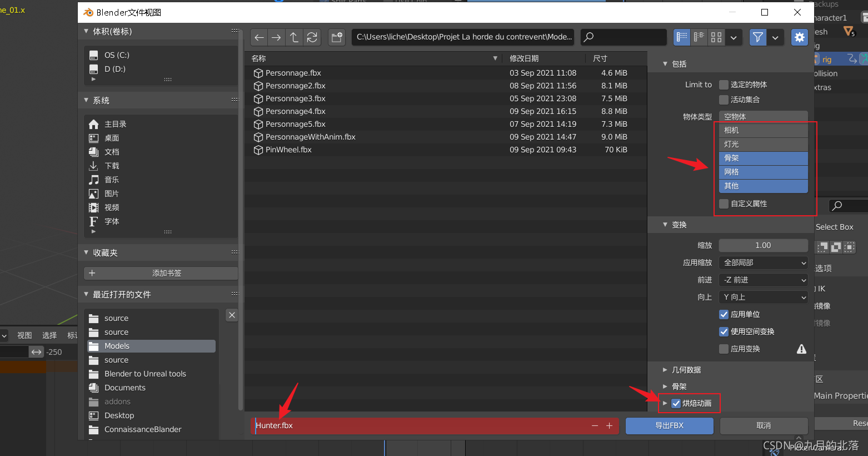The width and height of the screenshot is (868, 456).
Task: Toggle file filter funnel icon
Action: click(x=758, y=37)
